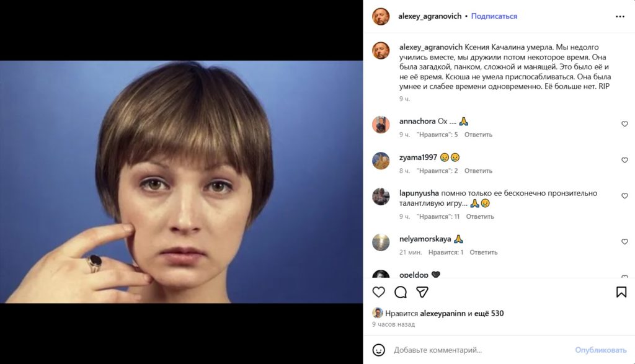635x364 pixels.
Task: View lapunyusha's profile picture
Action: [x=381, y=197]
